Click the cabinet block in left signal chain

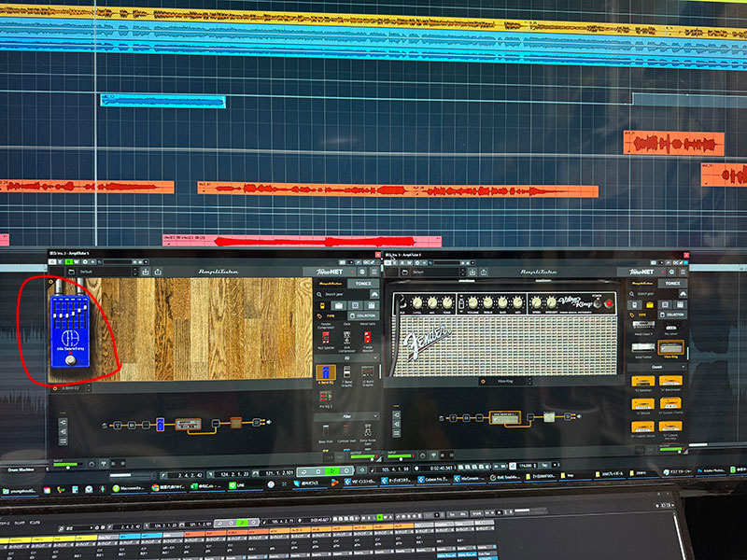click(x=236, y=422)
